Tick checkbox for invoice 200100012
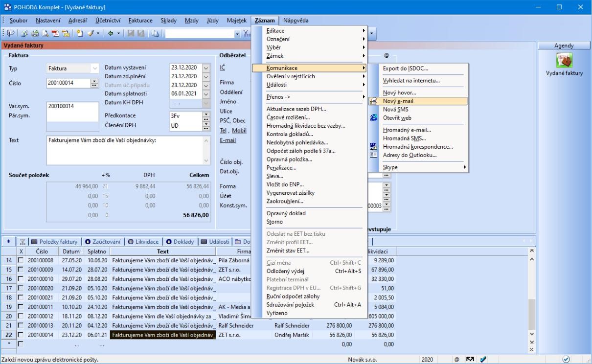The height and width of the screenshot is (364, 592). pos(22,316)
